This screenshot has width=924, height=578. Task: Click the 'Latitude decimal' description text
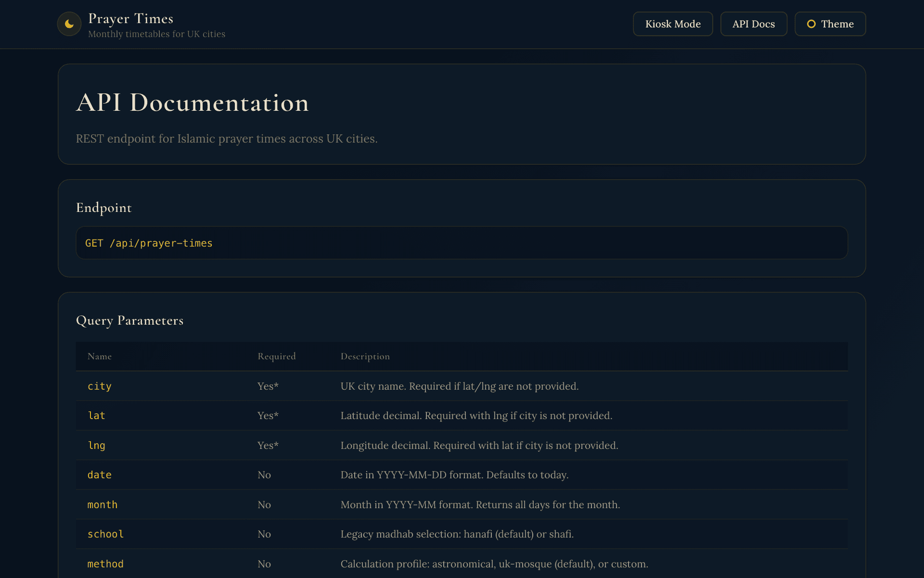click(x=476, y=416)
